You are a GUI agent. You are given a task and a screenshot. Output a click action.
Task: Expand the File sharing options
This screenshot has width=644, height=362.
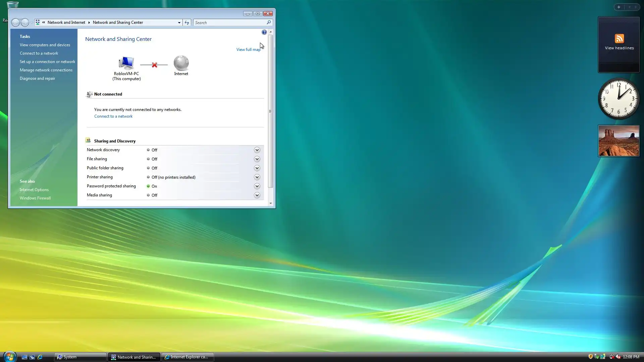[257, 159]
